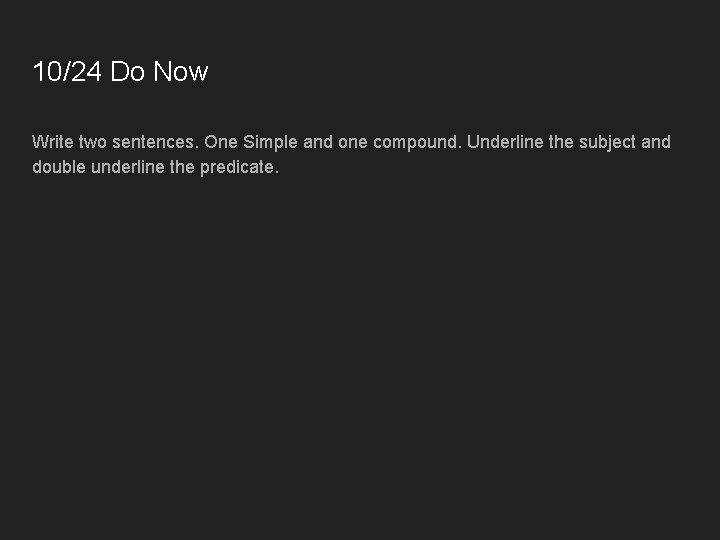This screenshot has width=720, height=540.
Task: Click capitalized 'One' before 'Simple'
Action: [x=221, y=142]
